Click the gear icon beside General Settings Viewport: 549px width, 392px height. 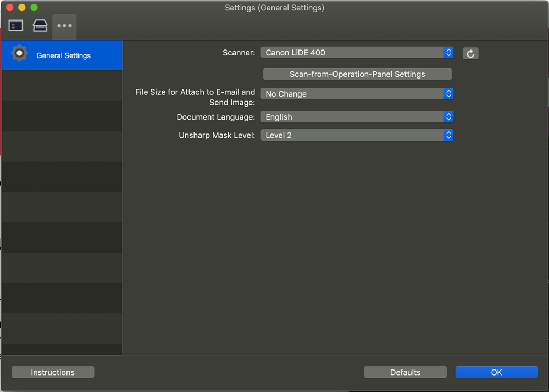20,53
